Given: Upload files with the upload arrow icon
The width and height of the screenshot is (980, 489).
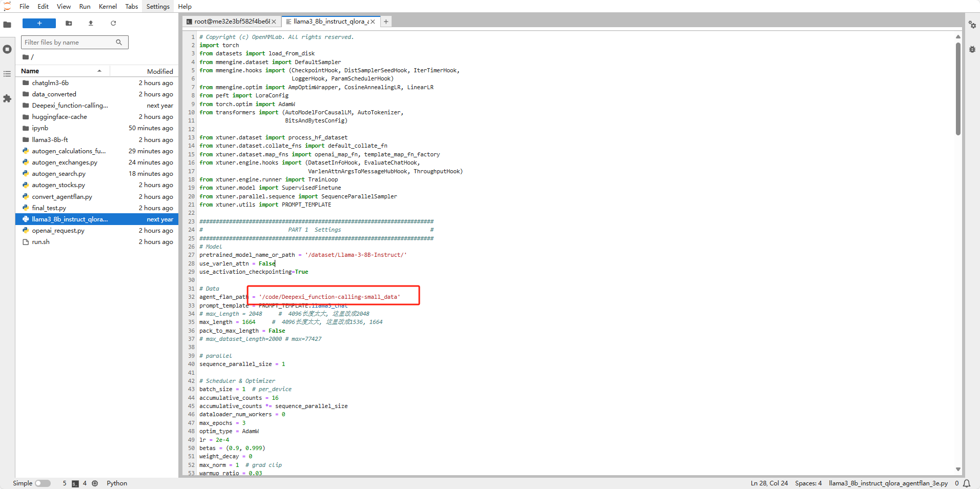Looking at the screenshot, I should coord(91,23).
